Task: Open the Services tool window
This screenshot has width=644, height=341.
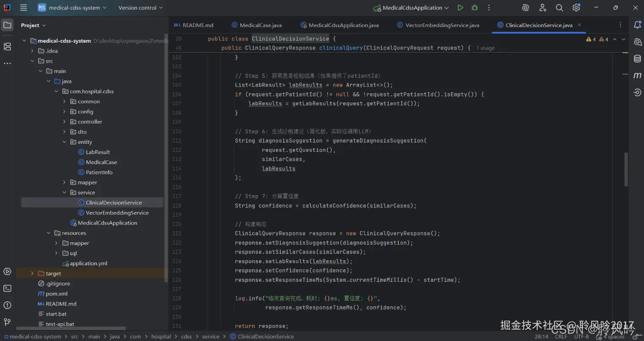Action: [x=7, y=272]
